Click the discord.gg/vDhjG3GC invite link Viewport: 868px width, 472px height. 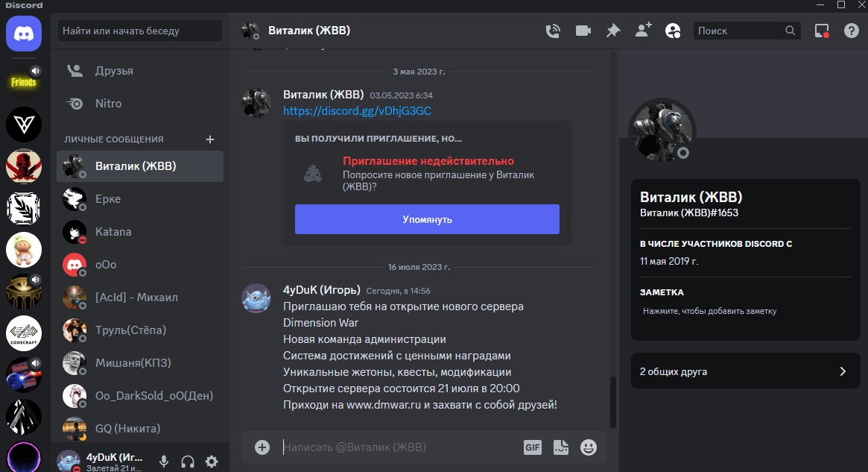tap(357, 111)
